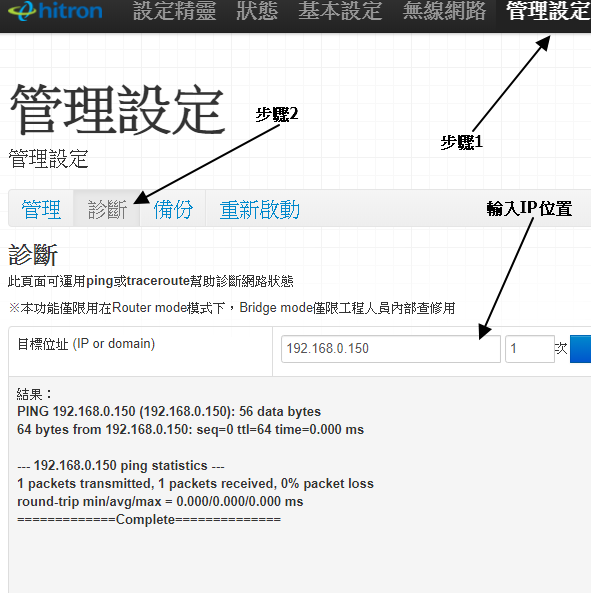Click the hitron logo
591x593 pixels.
[55, 11]
